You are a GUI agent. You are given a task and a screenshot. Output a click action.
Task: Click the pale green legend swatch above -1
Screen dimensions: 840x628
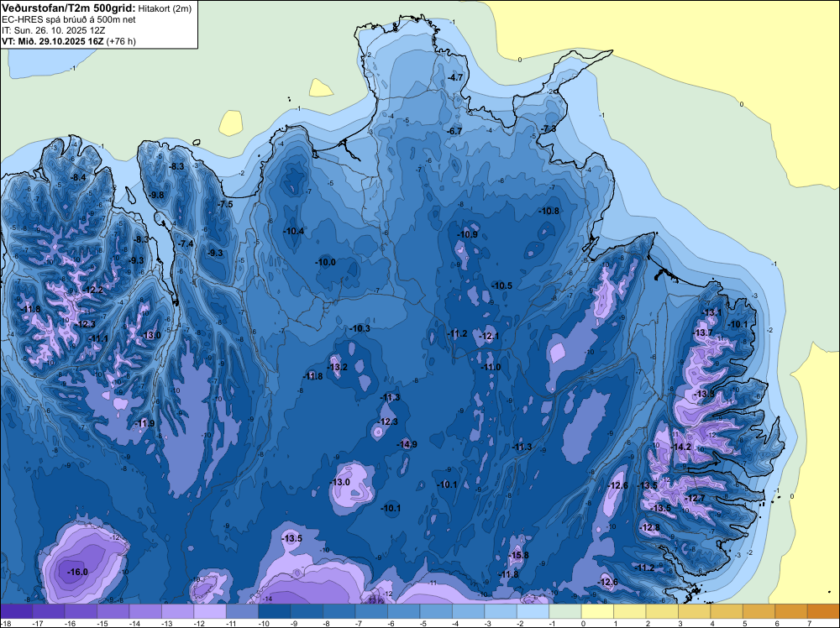tap(565, 611)
